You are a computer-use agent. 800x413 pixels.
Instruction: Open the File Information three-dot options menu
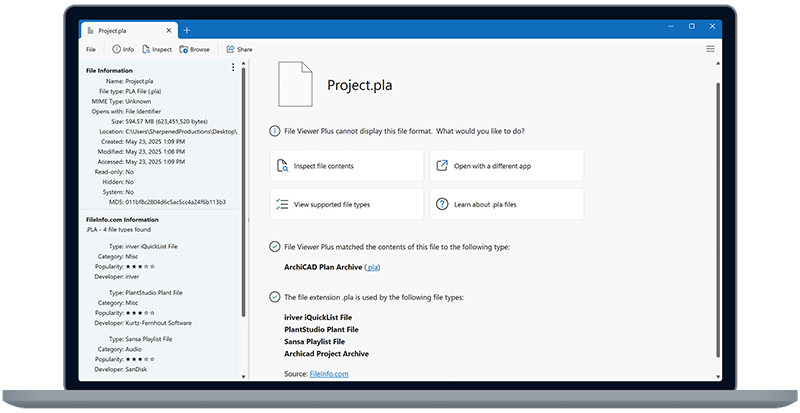[233, 67]
